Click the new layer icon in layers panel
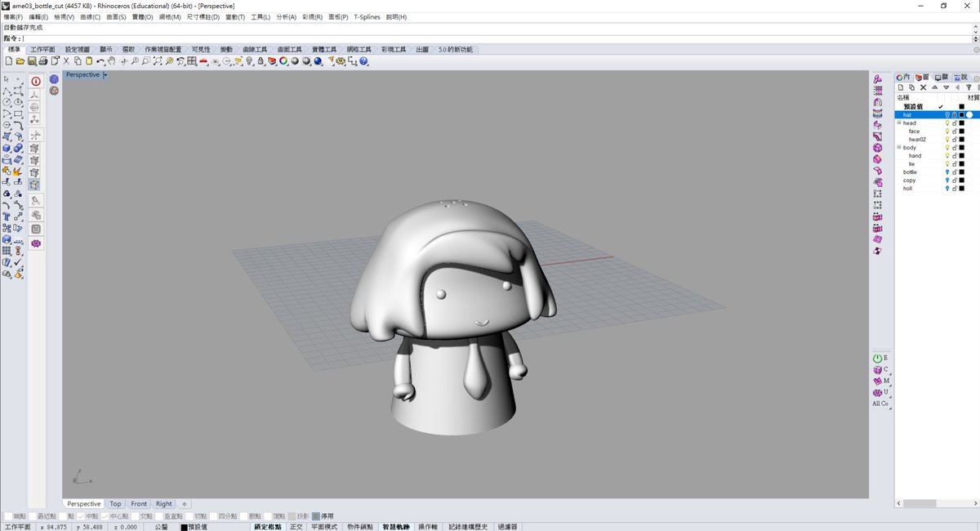Image resolution: width=980 pixels, height=531 pixels. coord(901,87)
